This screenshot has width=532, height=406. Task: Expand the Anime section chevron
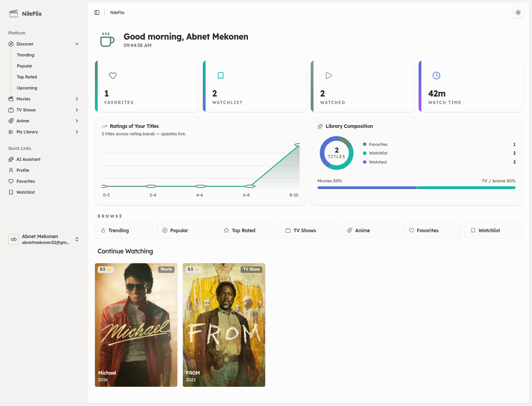tap(77, 121)
